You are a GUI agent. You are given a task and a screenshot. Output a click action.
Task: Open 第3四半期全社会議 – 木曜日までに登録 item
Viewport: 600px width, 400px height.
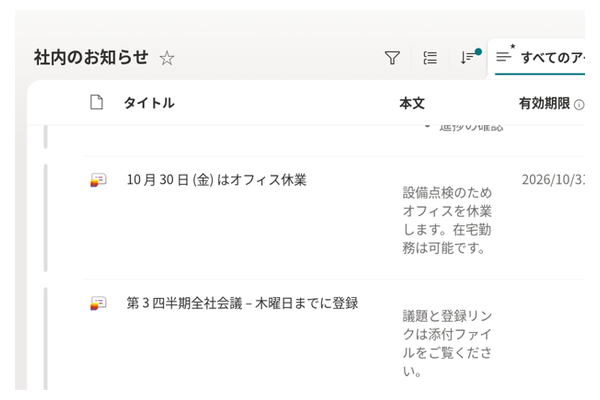243,303
